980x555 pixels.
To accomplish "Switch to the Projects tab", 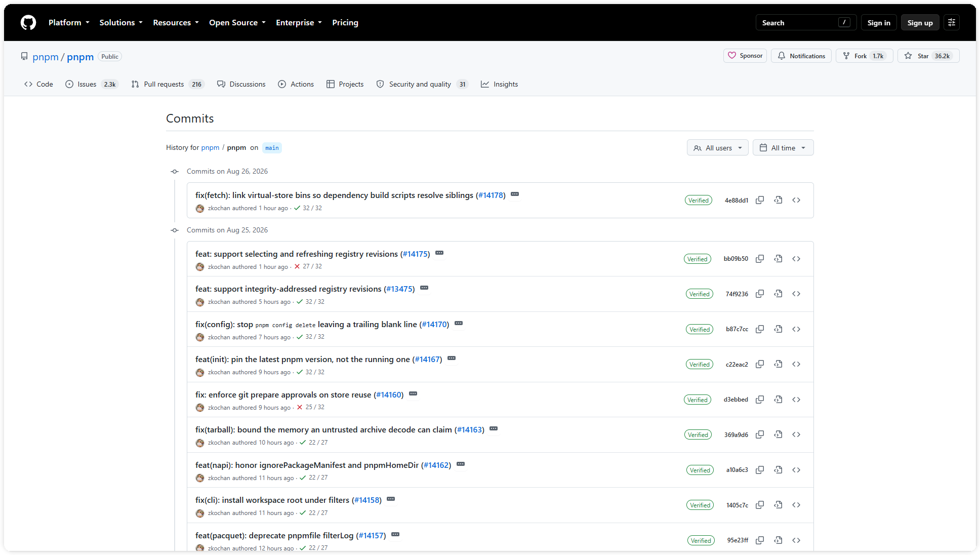I will 345,84.
